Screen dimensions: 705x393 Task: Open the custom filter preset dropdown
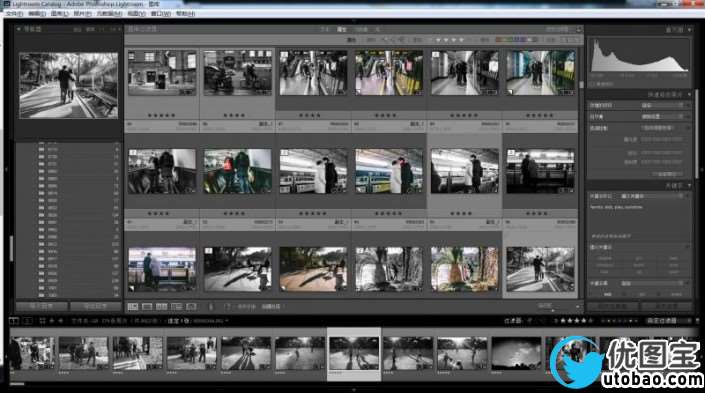665,321
